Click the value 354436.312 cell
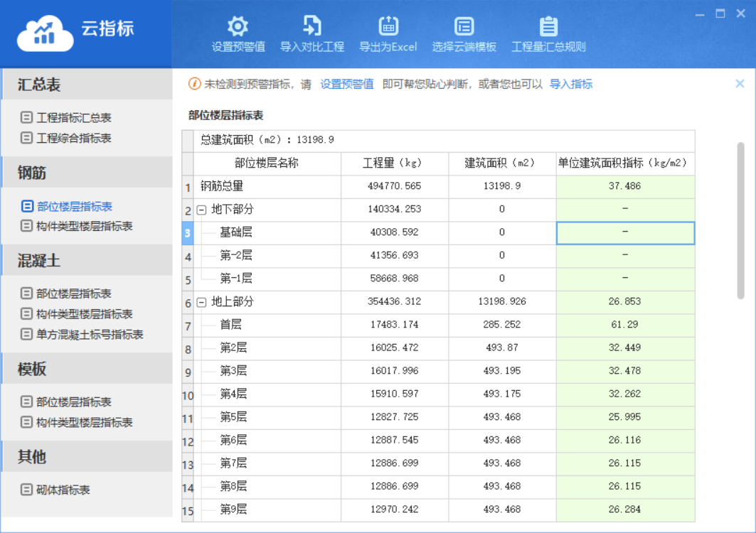756x533 pixels. pos(395,302)
